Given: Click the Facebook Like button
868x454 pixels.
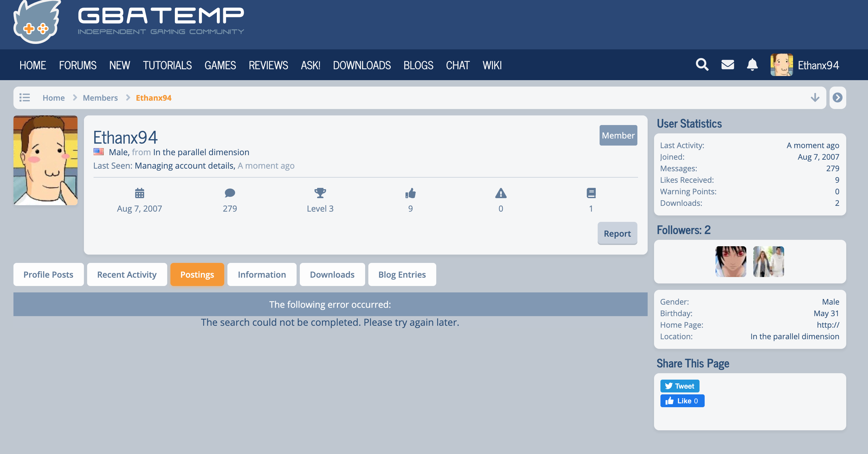Looking at the screenshot, I should click(682, 401).
